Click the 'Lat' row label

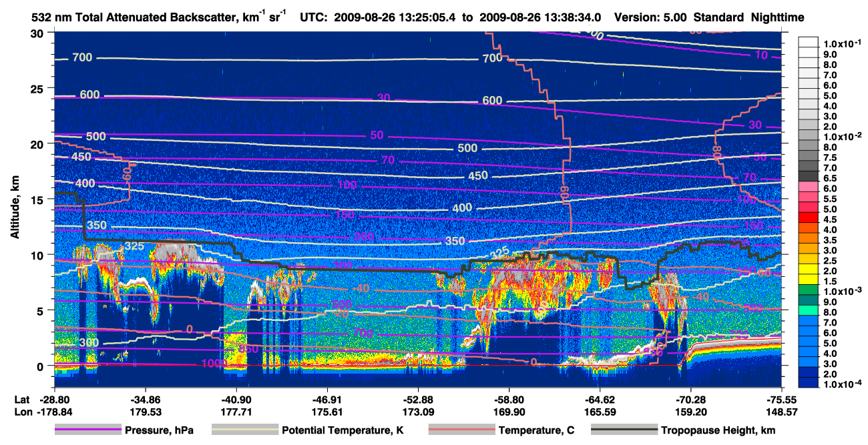tap(22, 398)
